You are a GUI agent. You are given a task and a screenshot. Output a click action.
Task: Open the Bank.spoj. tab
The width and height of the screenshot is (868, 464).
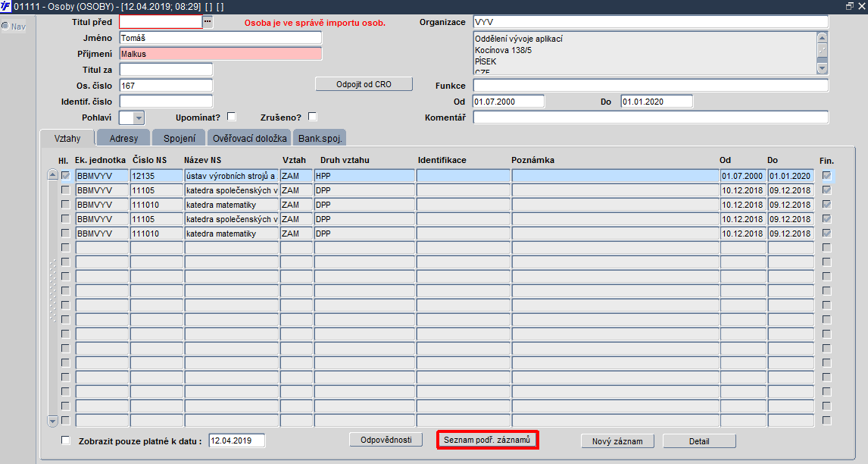(x=320, y=138)
